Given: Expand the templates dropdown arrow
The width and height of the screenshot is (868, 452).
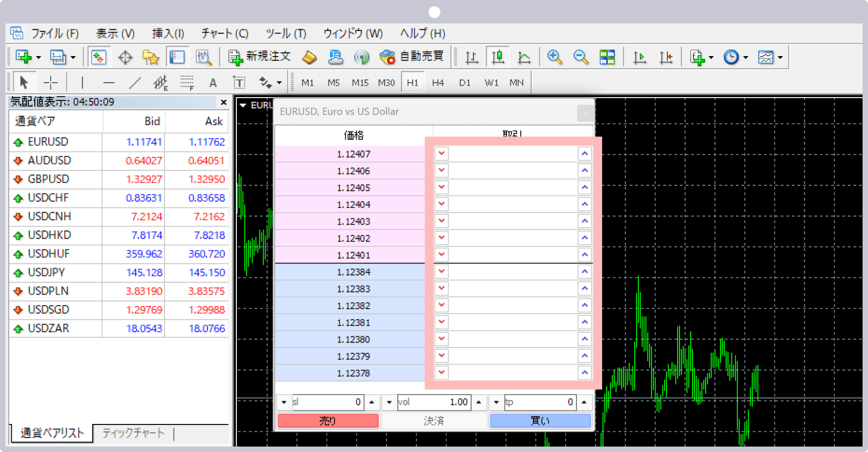Looking at the screenshot, I should [780, 57].
